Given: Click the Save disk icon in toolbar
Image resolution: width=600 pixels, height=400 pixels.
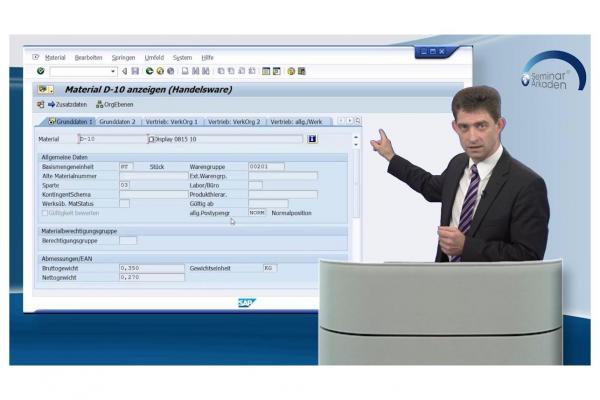Looking at the screenshot, I should [x=135, y=71].
